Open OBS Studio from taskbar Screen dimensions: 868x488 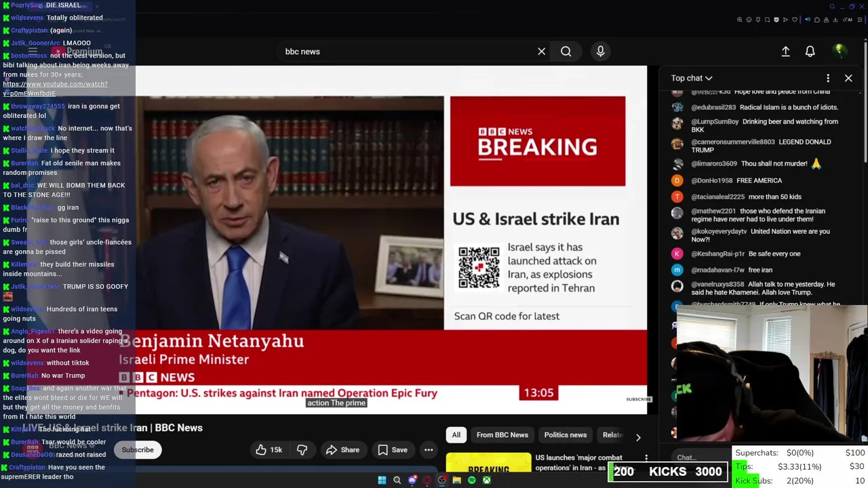(x=442, y=481)
